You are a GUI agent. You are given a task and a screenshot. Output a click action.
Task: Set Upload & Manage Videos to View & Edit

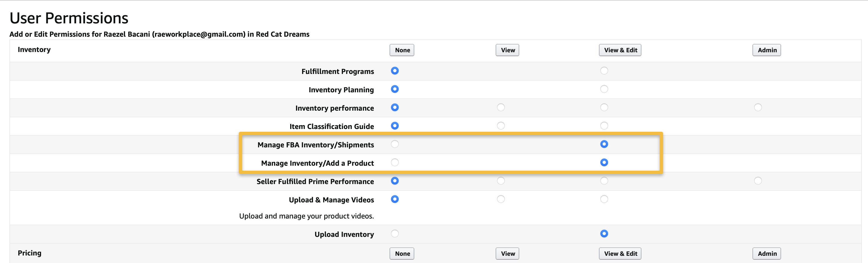(x=604, y=199)
